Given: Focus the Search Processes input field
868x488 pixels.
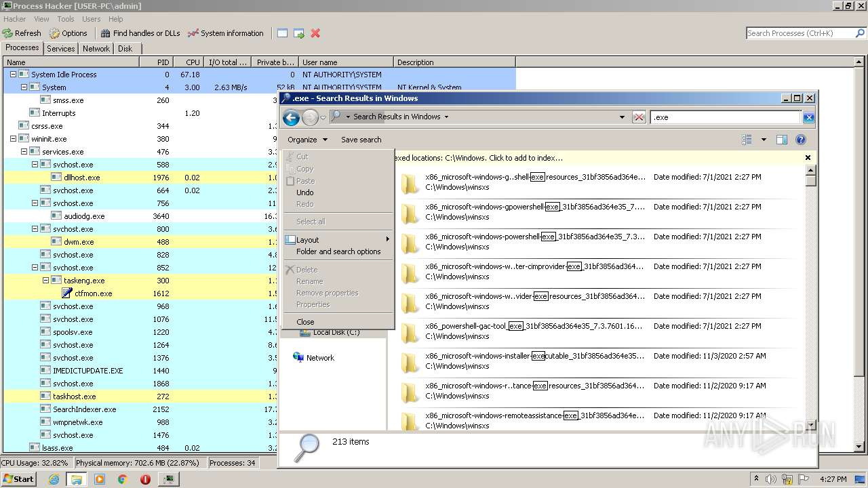Looking at the screenshot, I should pyautogui.click(x=800, y=33).
